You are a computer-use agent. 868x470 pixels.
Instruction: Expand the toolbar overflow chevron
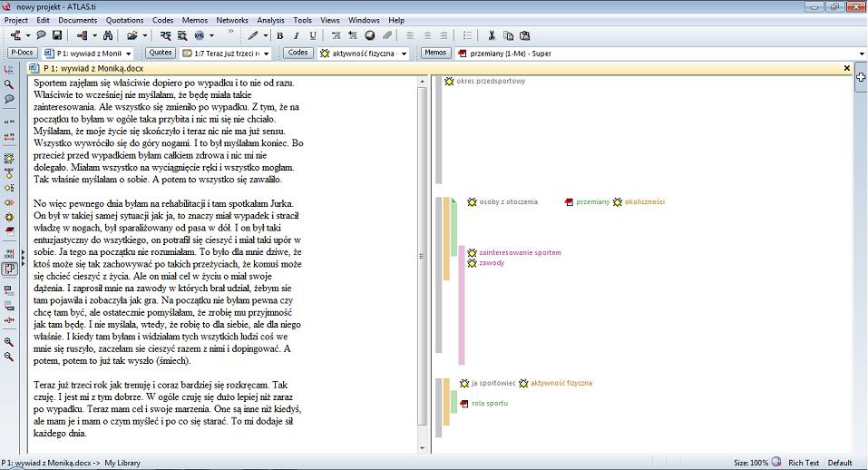(231, 32)
